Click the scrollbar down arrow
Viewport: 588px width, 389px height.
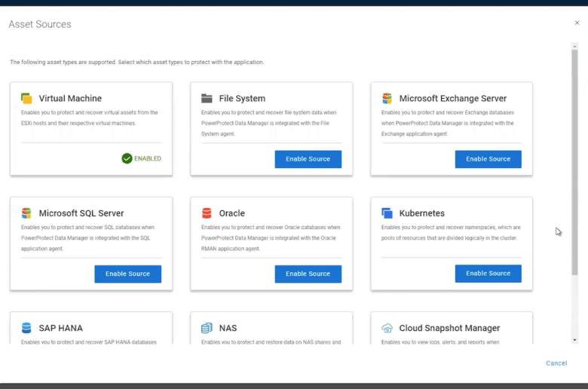(574, 340)
